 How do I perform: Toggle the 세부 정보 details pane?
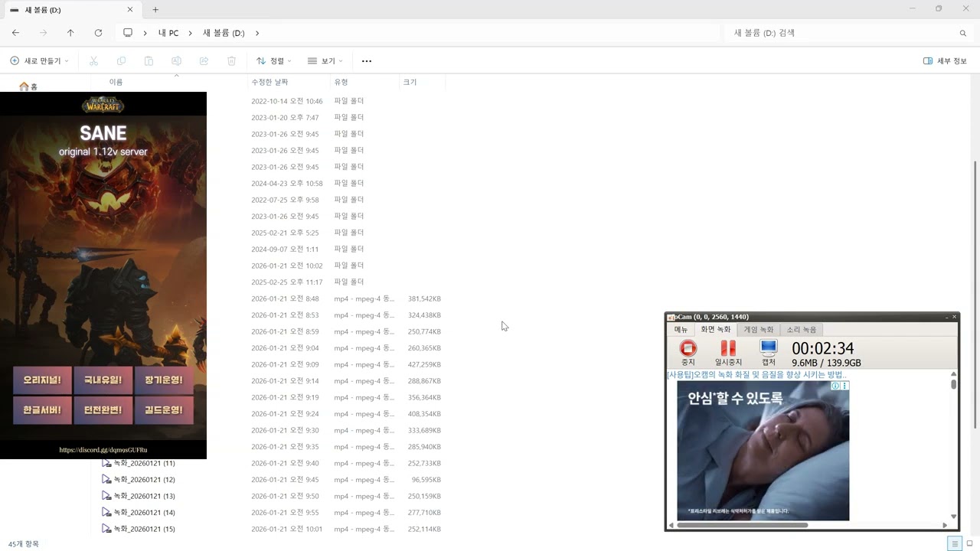945,60
